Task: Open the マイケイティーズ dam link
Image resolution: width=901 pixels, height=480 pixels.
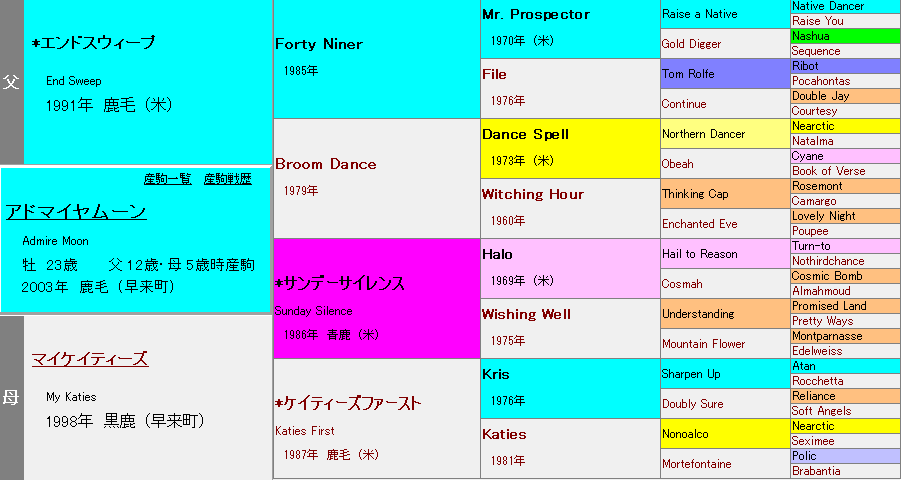Action: (x=89, y=359)
